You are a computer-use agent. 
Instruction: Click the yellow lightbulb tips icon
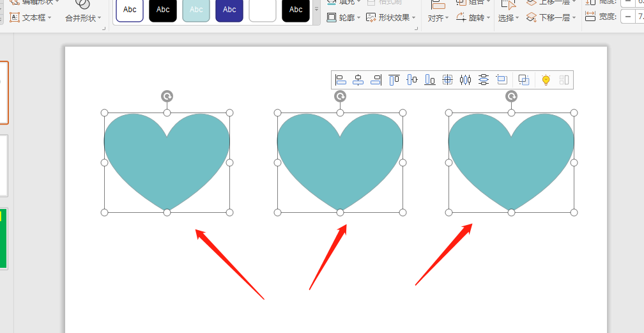[x=546, y=80]
